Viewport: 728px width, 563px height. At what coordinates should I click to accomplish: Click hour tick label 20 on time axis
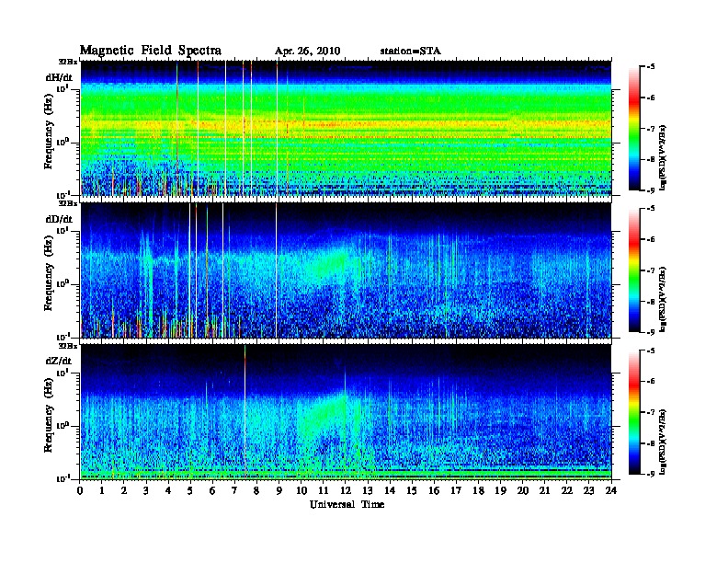click(523, 491)
